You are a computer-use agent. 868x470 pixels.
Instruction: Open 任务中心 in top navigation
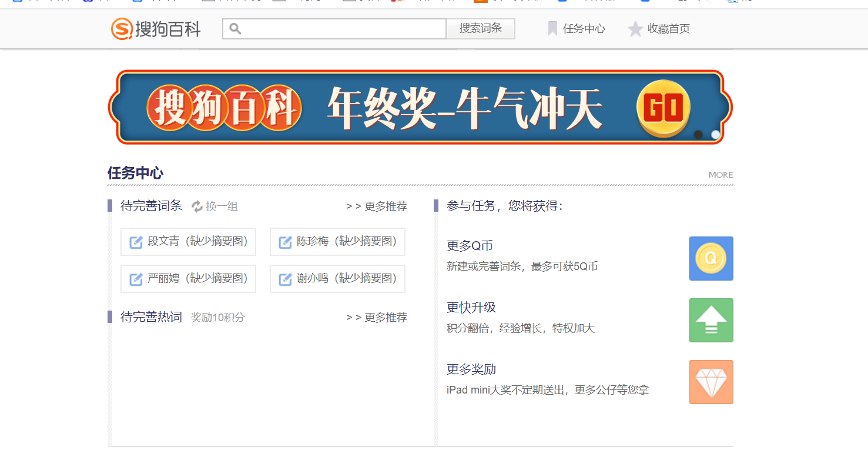pos(584,29)
